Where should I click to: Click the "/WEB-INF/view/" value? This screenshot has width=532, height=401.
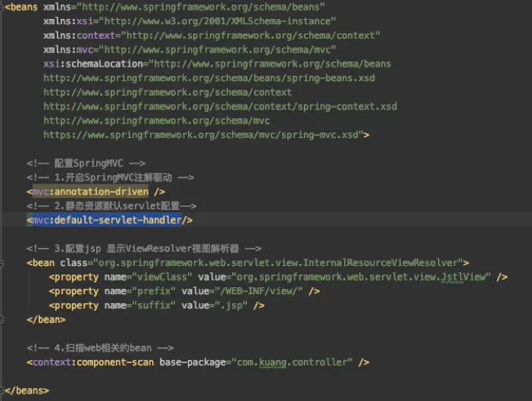[258, 291]
